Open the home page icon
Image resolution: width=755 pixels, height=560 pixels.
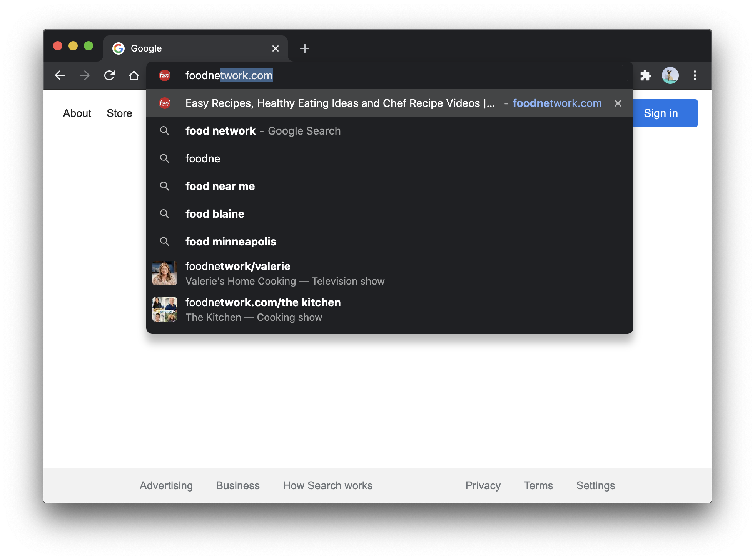pos(134,75)
